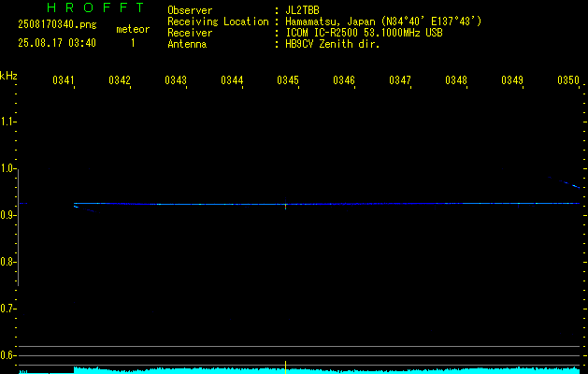Click the meteor count value 1

click(x=133, y=43)
